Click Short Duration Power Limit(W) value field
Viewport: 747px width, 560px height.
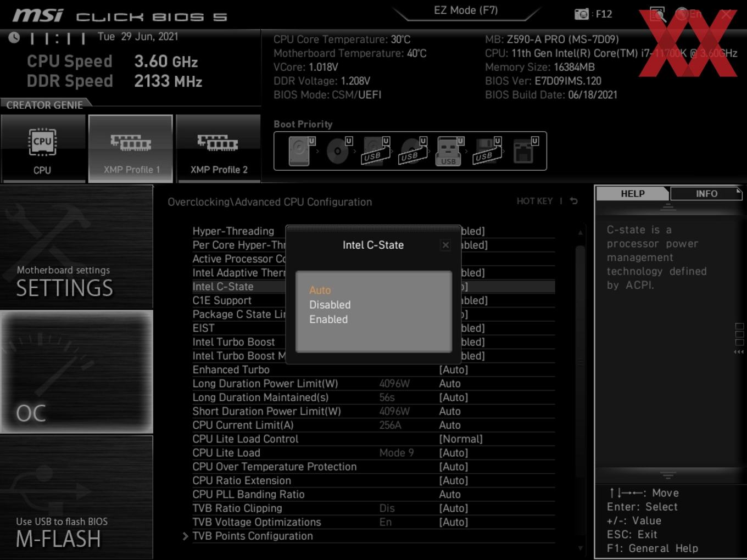pos(450,411)
